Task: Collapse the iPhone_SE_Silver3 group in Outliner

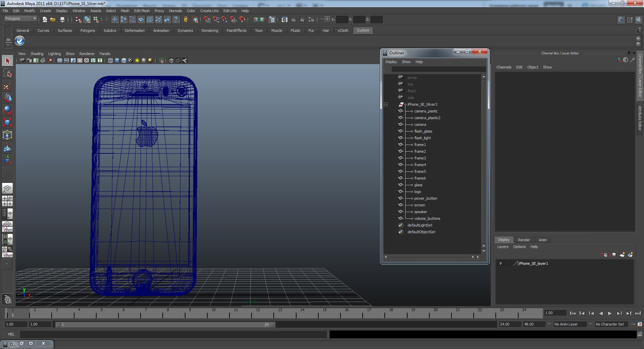Action: (x=386, y=104)
